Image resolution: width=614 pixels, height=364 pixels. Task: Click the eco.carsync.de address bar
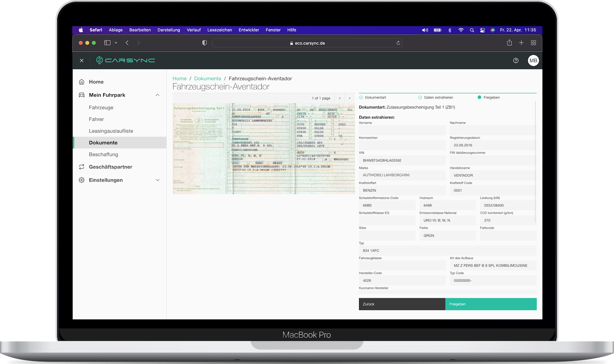tap(307, 43)
